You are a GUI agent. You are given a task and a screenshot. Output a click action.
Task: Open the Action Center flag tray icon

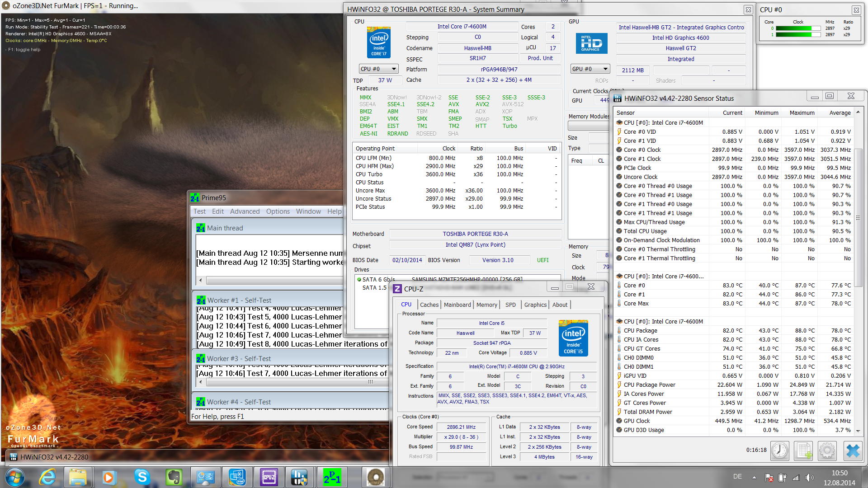pyautogui.click(x=769, y=477)
